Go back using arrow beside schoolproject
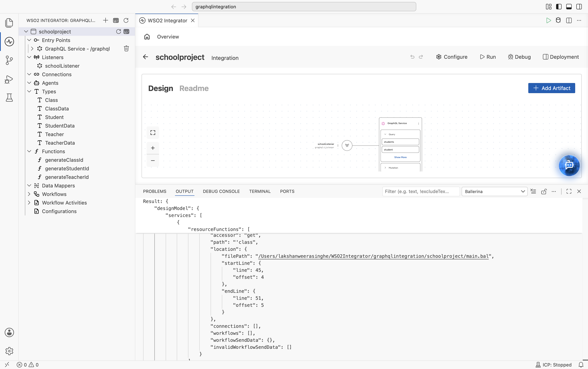The width and height of the screenshot is (588, 369). (x=145, y=57)
